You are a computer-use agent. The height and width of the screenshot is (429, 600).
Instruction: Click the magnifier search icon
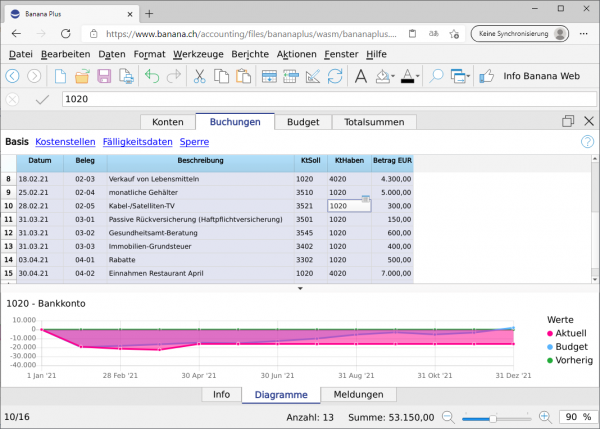(x=436, y=76)
